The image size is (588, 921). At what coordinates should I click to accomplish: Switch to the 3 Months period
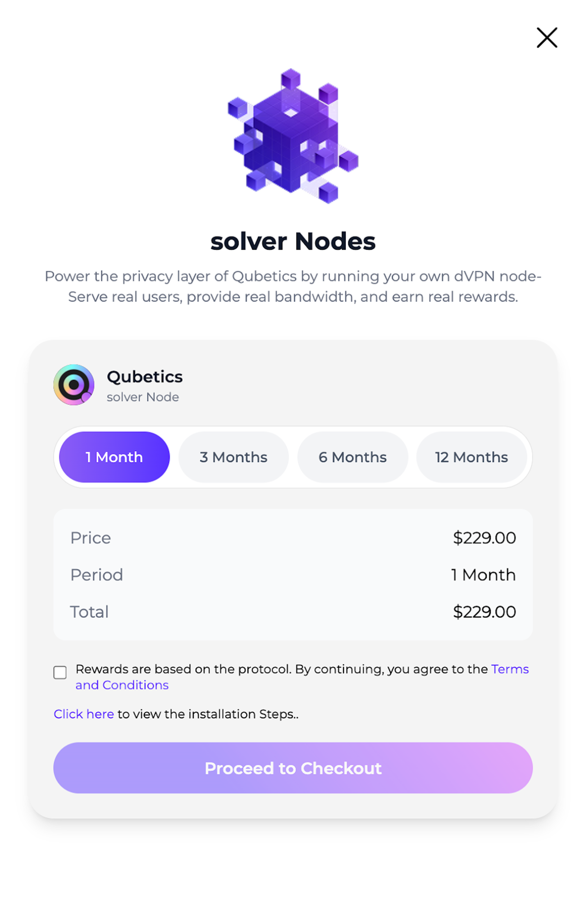233,457
